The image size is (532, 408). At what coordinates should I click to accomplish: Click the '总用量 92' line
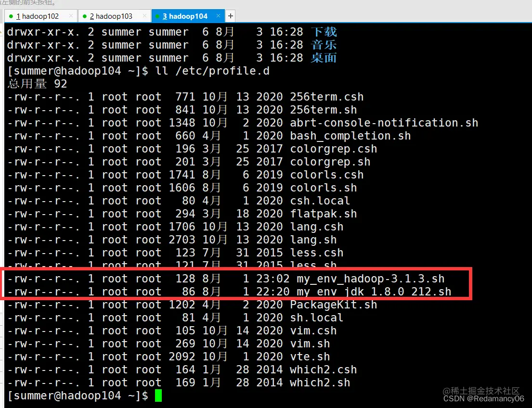click(37, 84)
